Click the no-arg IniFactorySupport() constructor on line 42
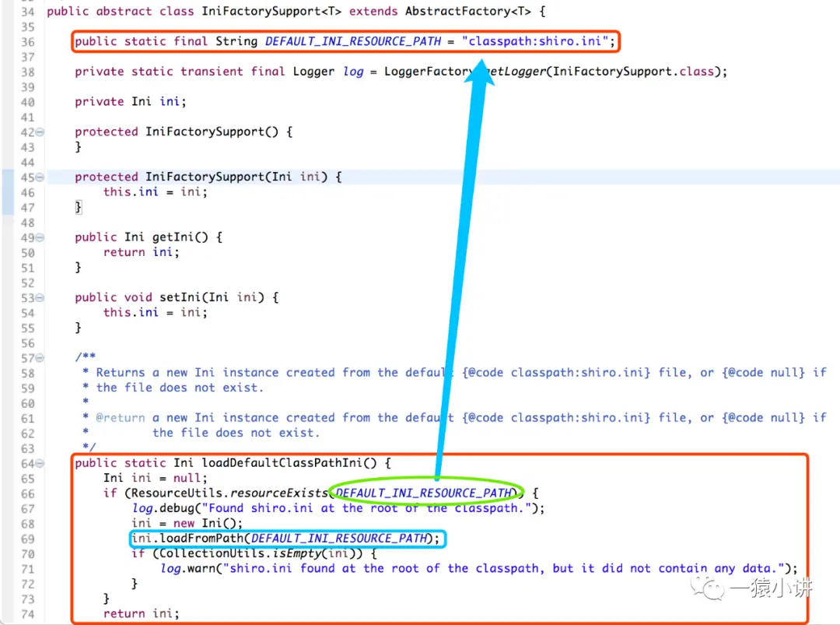This screenshot has height=625, width=840. coord(212,132)
